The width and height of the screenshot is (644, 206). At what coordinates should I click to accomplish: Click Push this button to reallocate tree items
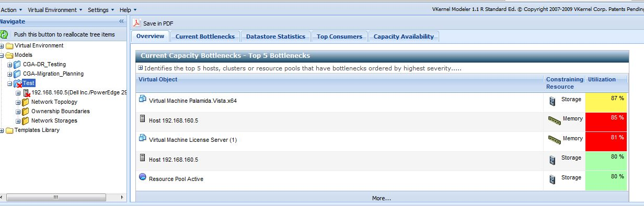coord(64,34)
